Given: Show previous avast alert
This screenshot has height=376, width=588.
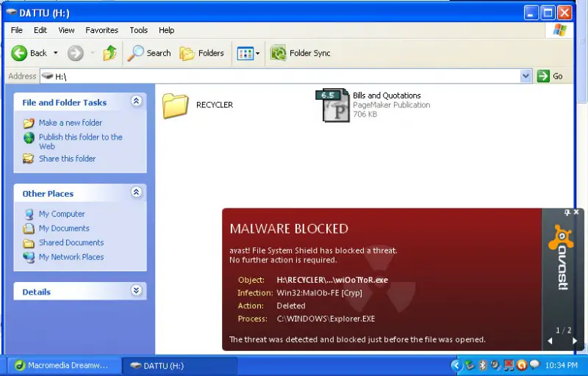Looking at the screenshot, I should click(550, 341).
